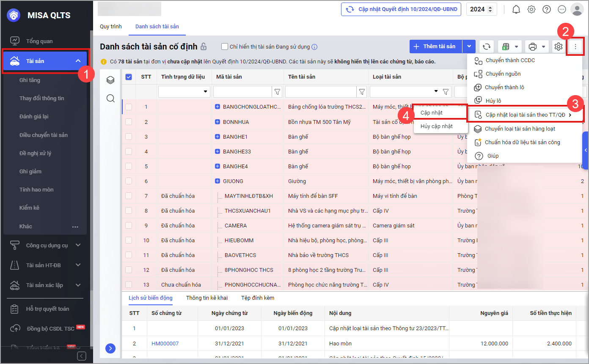The height and width of the screenshot is (364, 589).
Task: Uncheck the select-all checkbox in table header
Action: coord(129,77)
